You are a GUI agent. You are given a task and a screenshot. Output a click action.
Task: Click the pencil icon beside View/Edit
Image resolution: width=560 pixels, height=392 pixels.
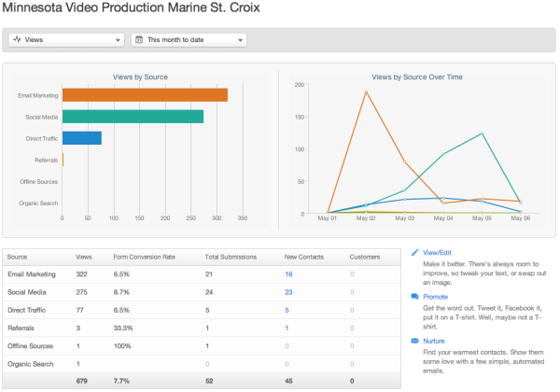coord(415,253)
